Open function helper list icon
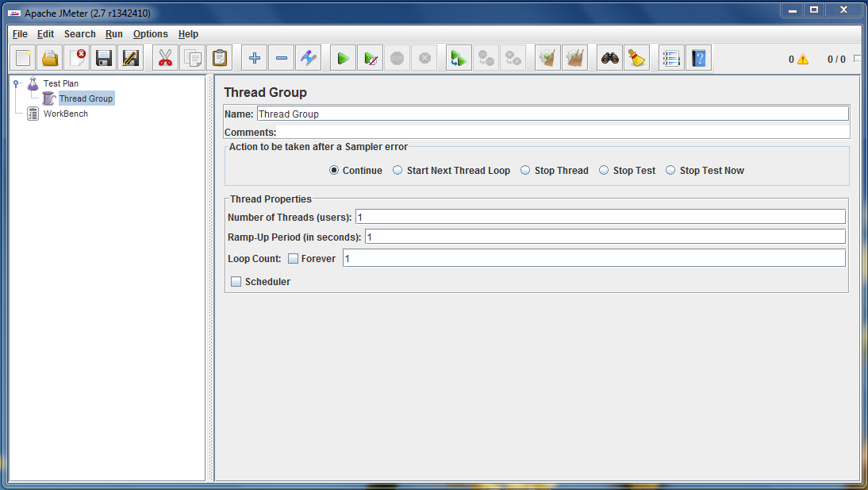The height and width of the screenshot is (490, 868). [x=671, y=58]
